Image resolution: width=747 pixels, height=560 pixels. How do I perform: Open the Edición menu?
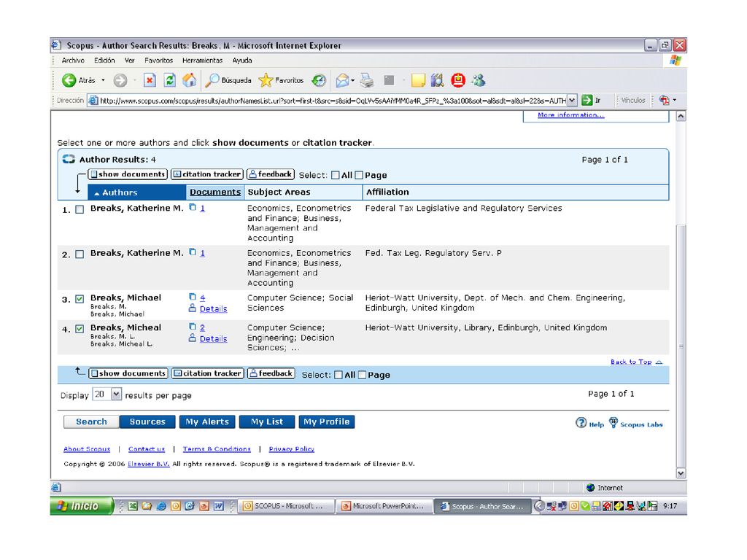(104, 61)
